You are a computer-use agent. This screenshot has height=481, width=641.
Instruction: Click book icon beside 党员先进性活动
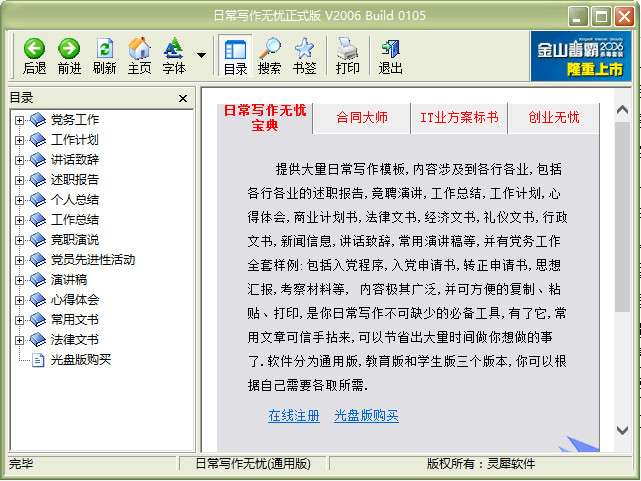tap(38, 260)
